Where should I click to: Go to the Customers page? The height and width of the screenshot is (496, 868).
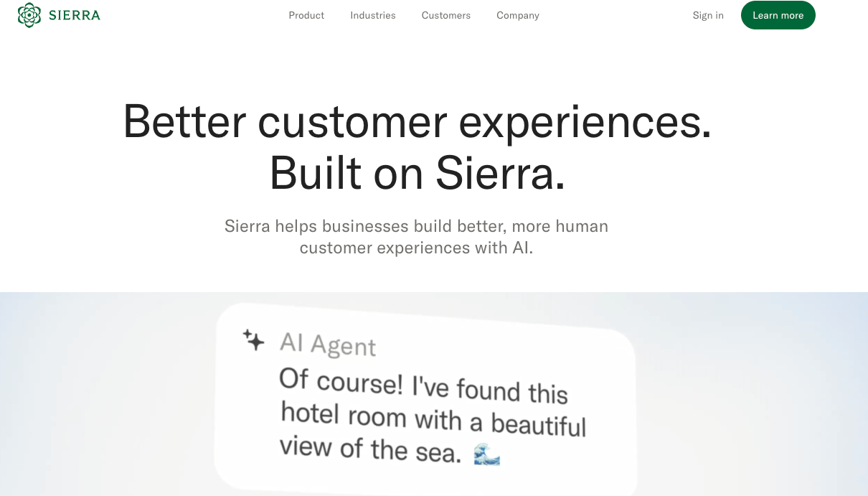446,15
